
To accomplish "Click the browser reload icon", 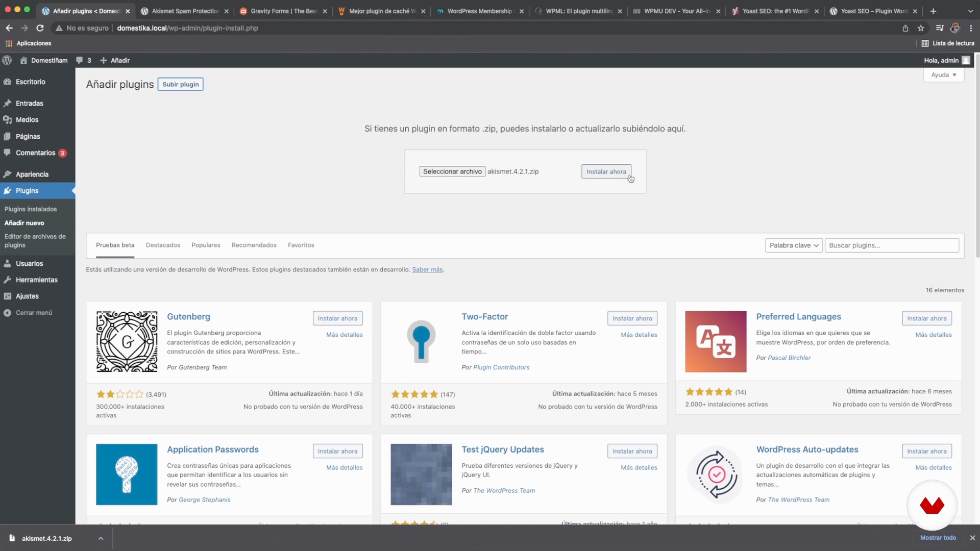I will click(x=40, y=28).
